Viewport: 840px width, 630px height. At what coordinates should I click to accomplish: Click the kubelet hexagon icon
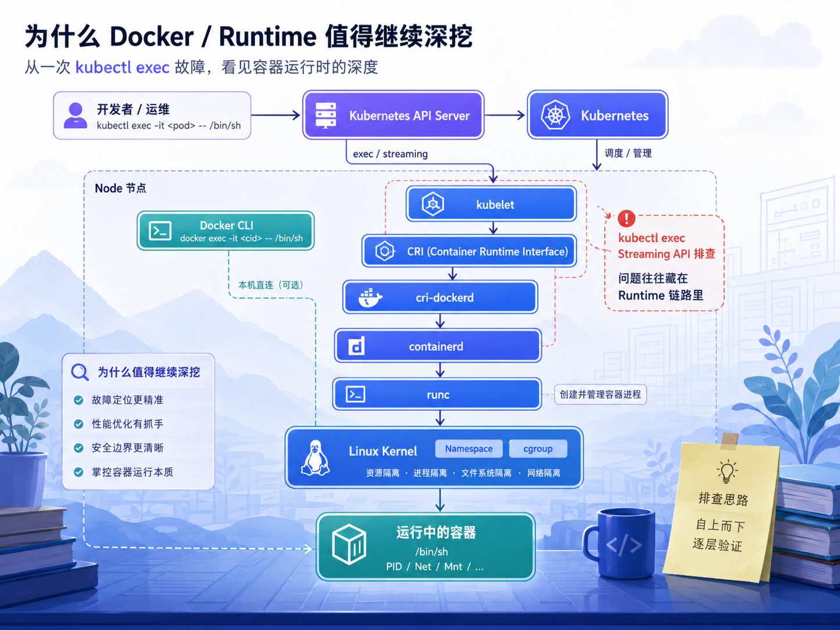433,204
